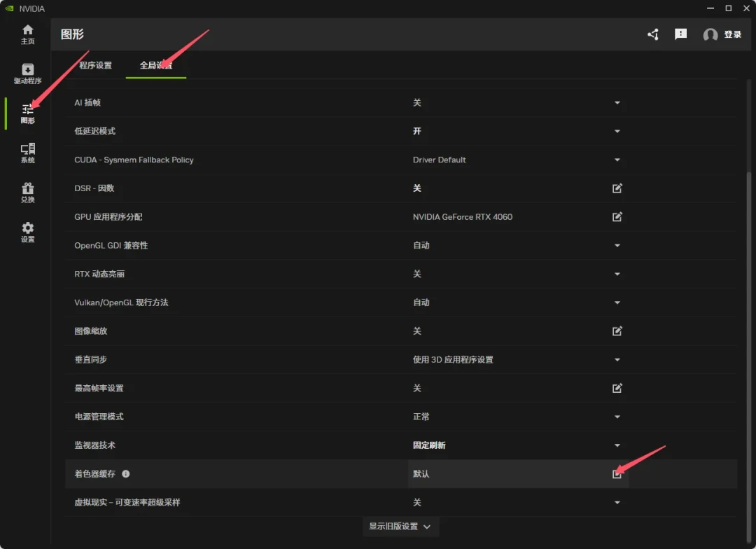Viewport: 756px width, 549px height.
Task: Open the 垂直同步 dropdown
Action: (x=617, y=359)
